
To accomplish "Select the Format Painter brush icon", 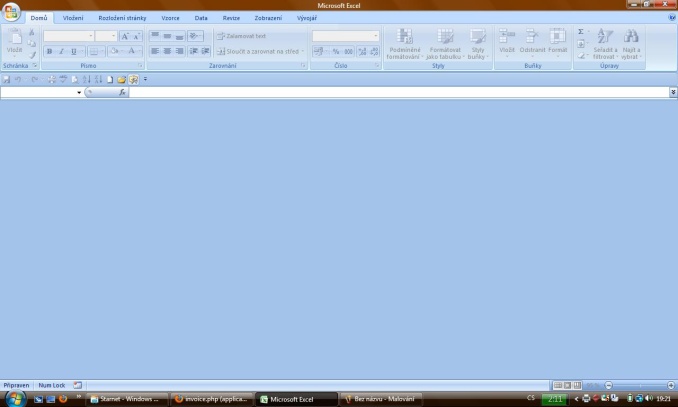I will pyautogui.click(x=32, y=55).
